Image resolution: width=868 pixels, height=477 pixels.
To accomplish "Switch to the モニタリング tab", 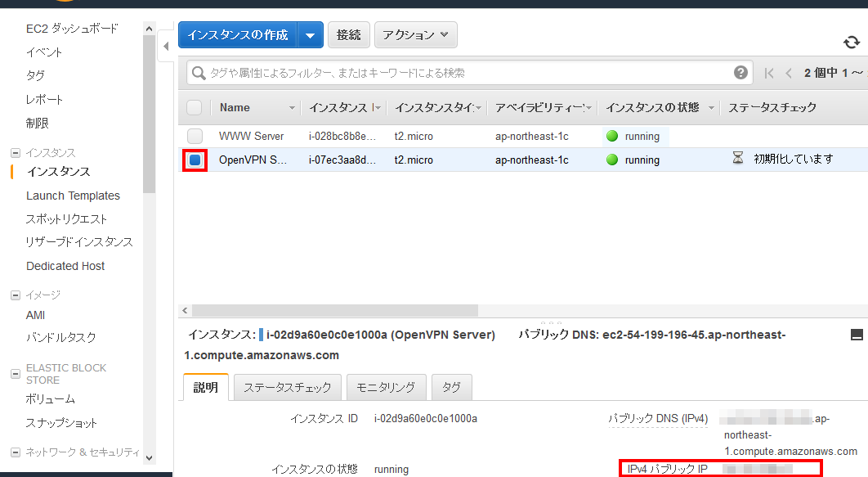I will [x=386, y=387].
